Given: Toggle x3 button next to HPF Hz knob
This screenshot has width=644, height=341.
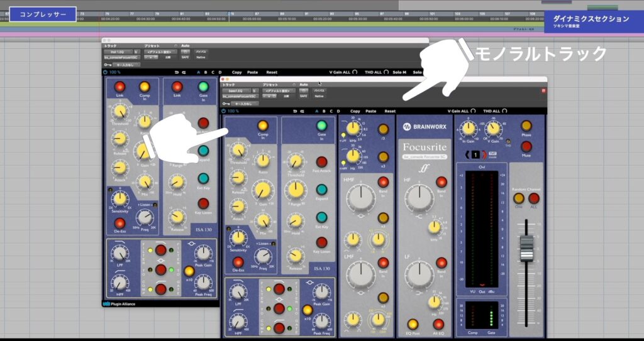Looking at the screenshot, I should pos(383,157).
